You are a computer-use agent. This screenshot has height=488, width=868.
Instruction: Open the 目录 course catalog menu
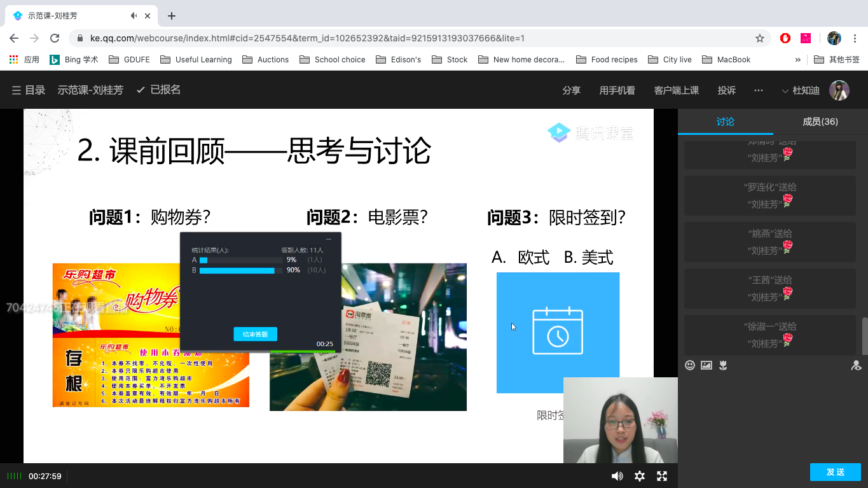[x=29, y=90]
